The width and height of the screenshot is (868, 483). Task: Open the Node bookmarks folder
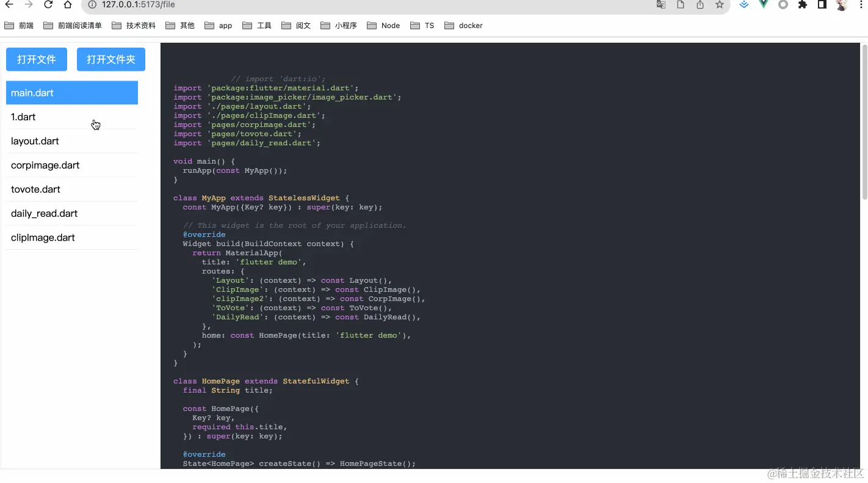[x=383, y=26]
